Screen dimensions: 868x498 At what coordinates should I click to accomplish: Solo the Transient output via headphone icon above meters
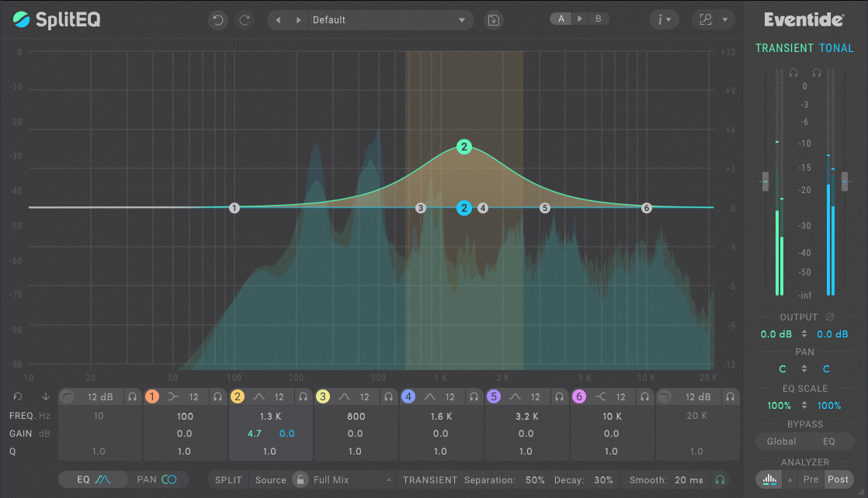[x=793, y=72]
